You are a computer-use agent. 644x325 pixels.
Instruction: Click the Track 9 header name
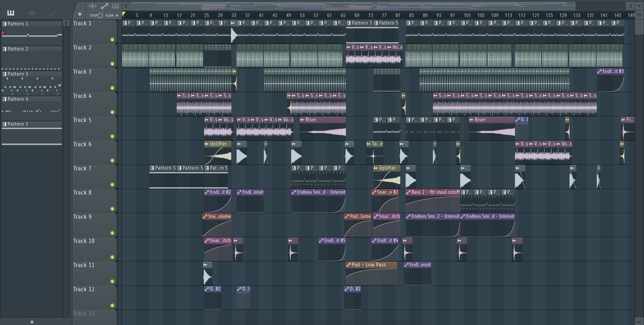[82, 217]
